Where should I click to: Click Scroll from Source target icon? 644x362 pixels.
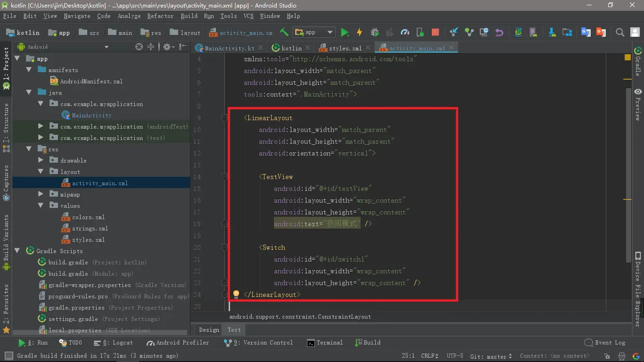tap(139, 47)
